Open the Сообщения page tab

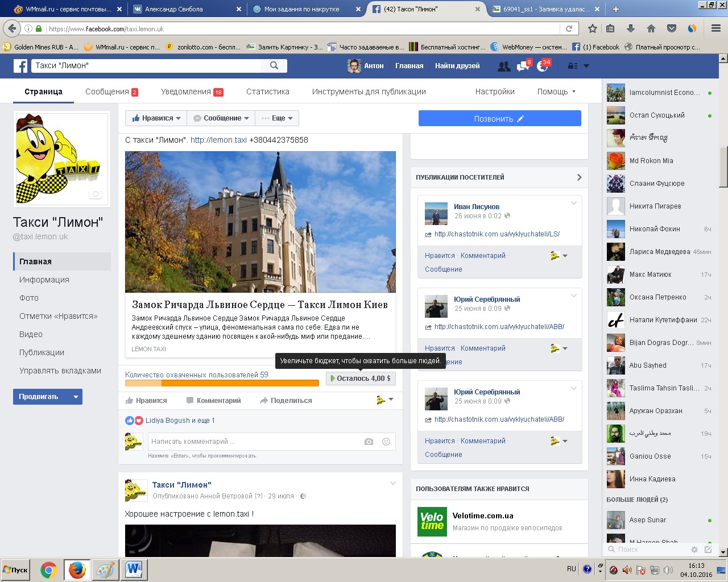tap(111, 92)
